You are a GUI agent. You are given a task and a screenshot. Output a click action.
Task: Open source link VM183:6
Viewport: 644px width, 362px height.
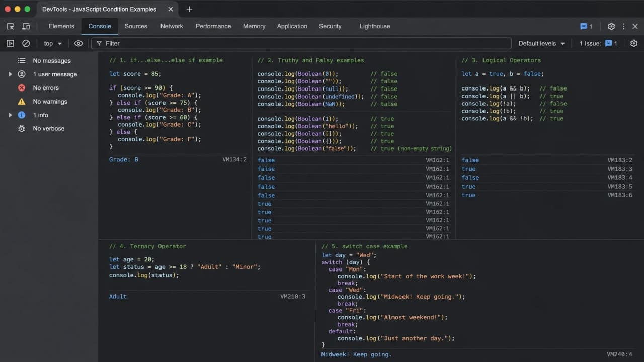coord(620,195)
